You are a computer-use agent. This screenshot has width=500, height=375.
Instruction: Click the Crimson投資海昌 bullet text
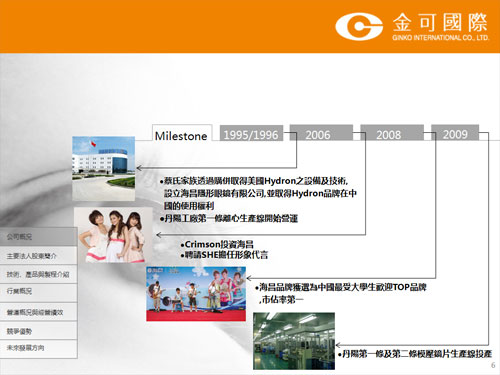(x=217, y=244)
